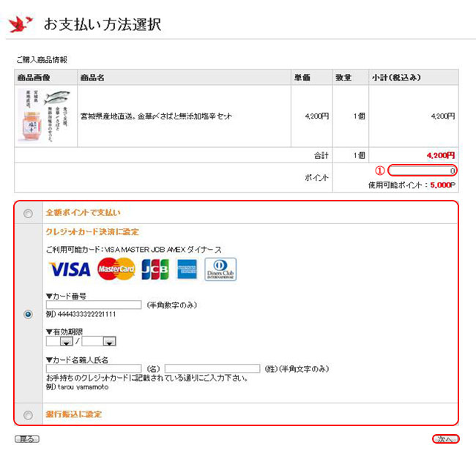Click the points amount input field
476x459 pixels.
click(x=423, y=171)
